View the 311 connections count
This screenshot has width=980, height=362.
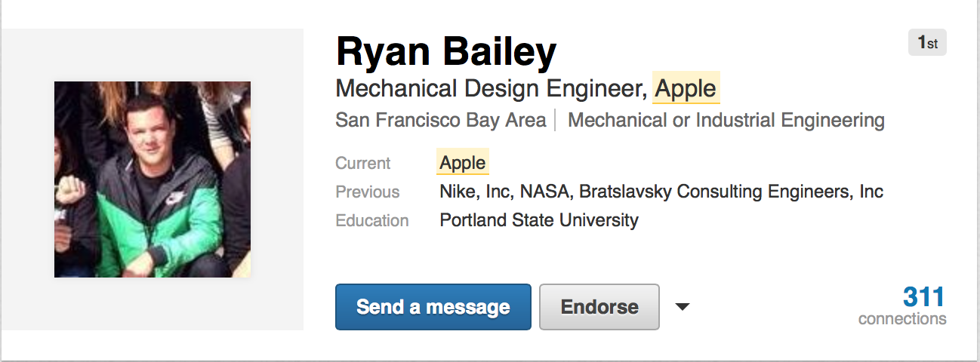(x=924, y=296)
